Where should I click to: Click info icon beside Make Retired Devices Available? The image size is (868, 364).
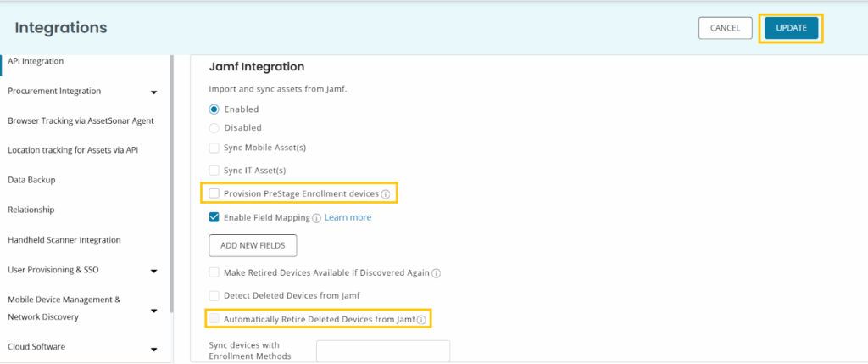coord(437,273)
